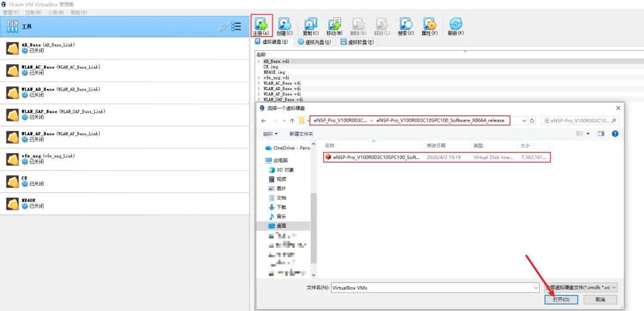
Task: Select OneDrive in navigation pane
Action: point(287,148)
